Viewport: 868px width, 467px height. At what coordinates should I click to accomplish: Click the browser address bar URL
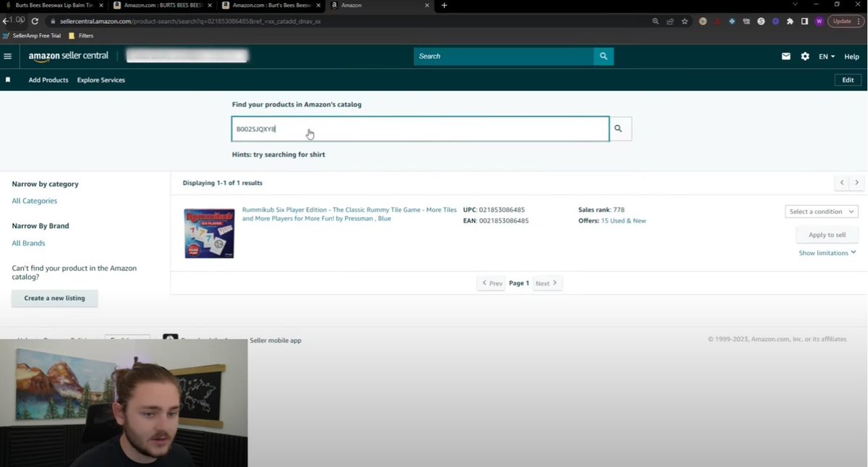pyautogui.click(x=190, y=21)
